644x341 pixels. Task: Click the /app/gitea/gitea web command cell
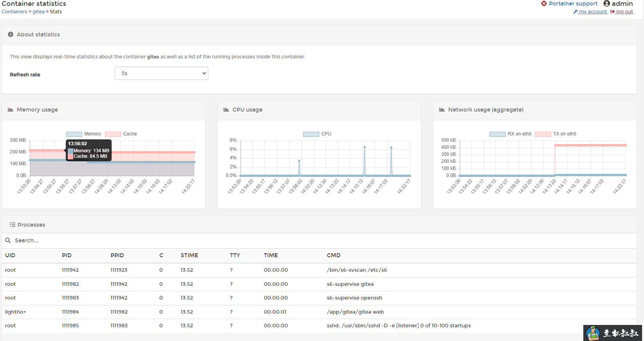(x=355, y=312)
